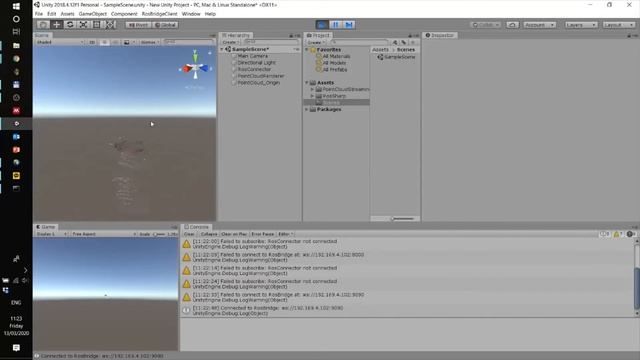Click the red X axis on scene gizmo
The height and width of the screenshot is (360, 640).
(x=186, y=69)
